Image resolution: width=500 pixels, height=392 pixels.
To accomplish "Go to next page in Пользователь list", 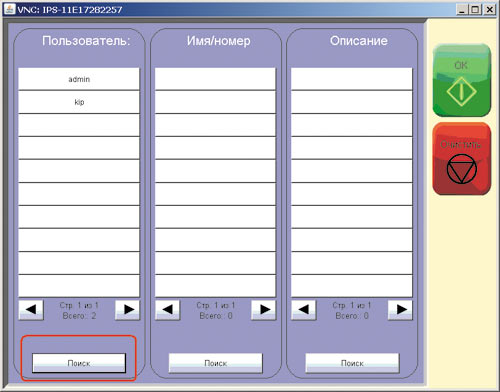I will (x=127, y=310).
